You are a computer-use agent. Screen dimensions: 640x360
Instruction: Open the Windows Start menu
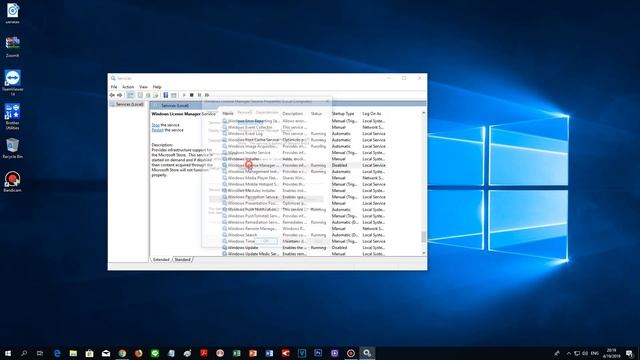tap(8, 353)
